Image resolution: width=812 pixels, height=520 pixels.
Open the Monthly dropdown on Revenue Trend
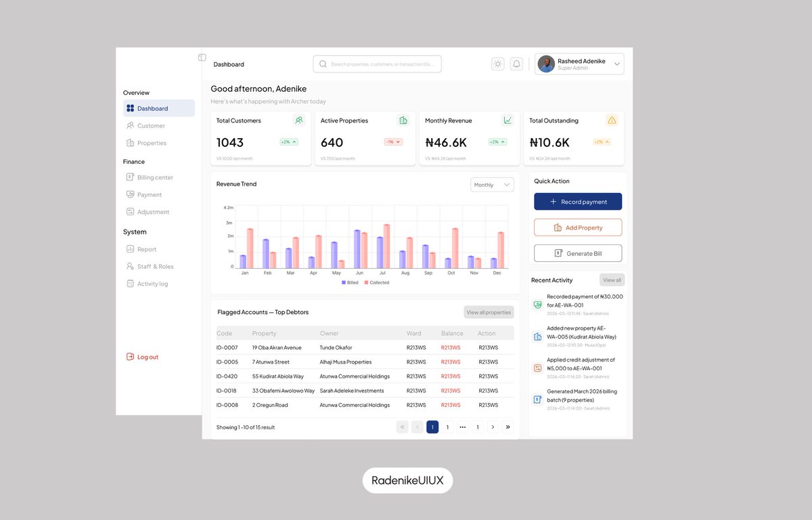[x=492, y=184]
